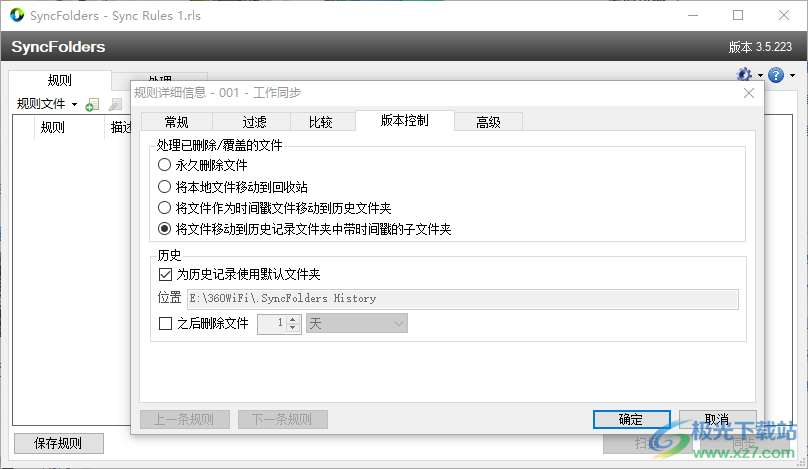Click the edit rule pencil icon
This screenshot has height=469, width=808.
click(x=115, y=105)
